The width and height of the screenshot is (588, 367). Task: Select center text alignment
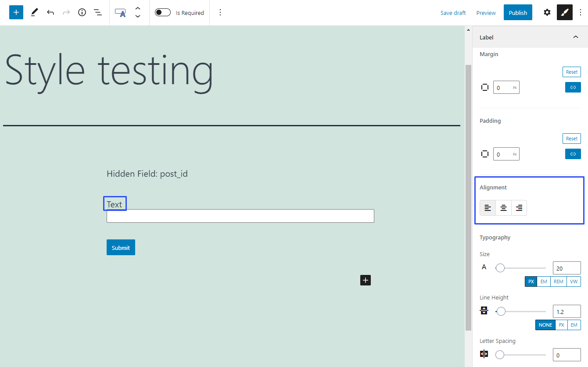pos(503,207)
